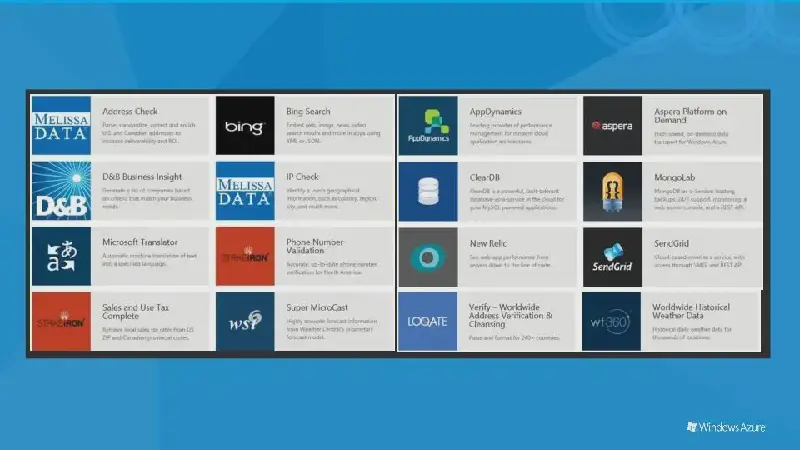The height and width of the screenshot is (450, 800).
Task: Click the Melissa Data logo beside Address Check
Action: click(61, 126)
